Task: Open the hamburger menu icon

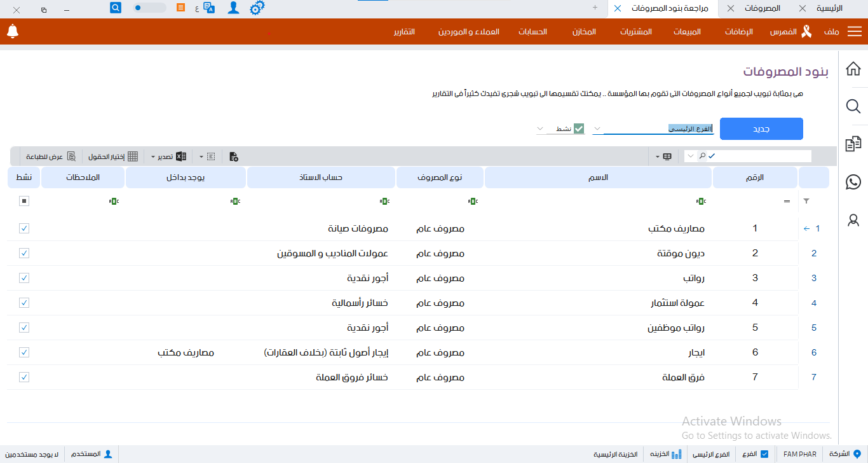Action: point(855,32)
